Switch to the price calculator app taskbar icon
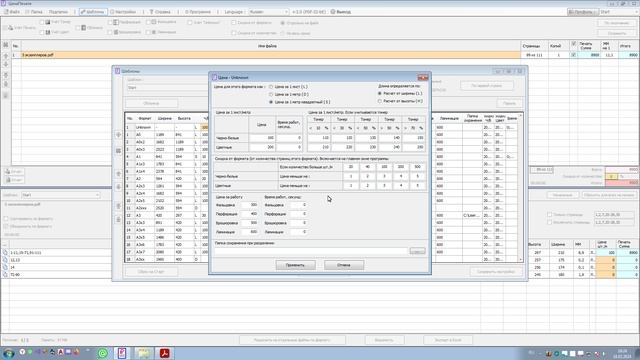 122,353
